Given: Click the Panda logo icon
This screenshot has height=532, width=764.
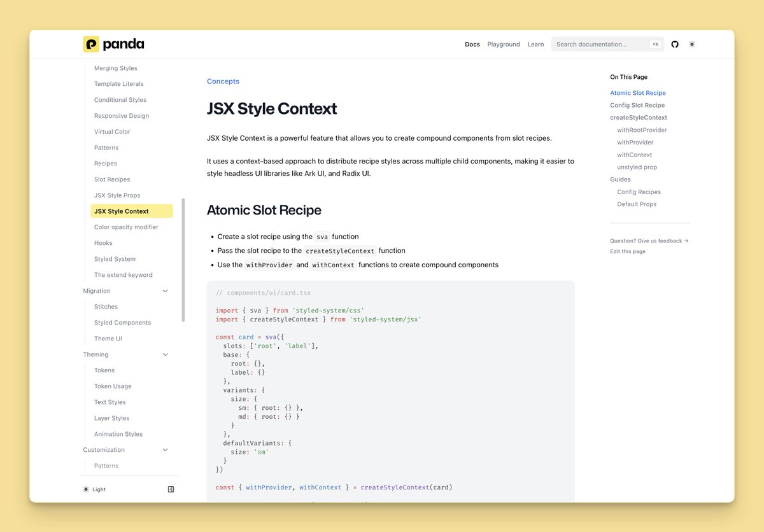Looking at the screenshot, I should click(91, 44).
